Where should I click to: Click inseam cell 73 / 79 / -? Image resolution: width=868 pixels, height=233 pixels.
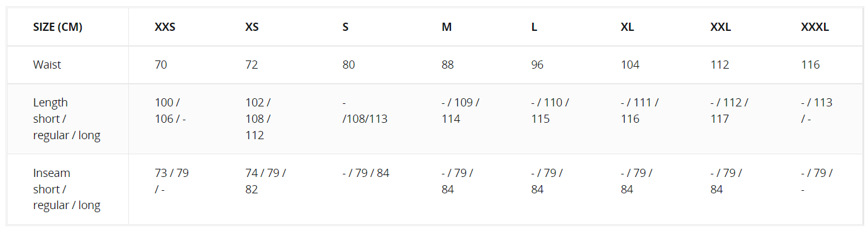172,181
